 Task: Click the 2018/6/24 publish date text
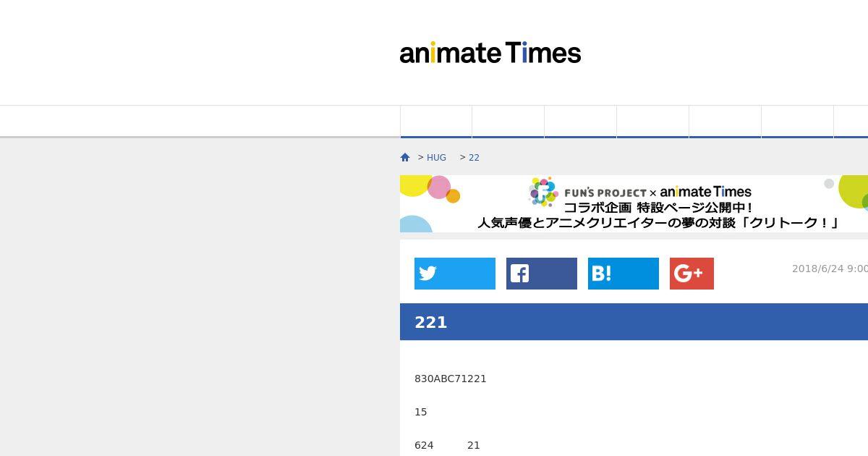point(829,268)
